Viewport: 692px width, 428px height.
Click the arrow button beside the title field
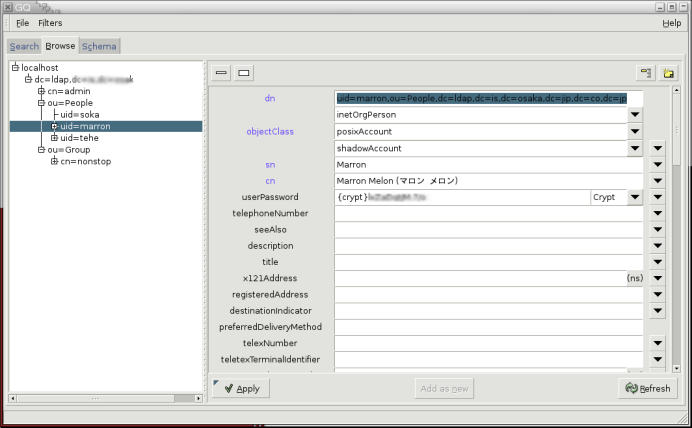[x=657, y=262]
